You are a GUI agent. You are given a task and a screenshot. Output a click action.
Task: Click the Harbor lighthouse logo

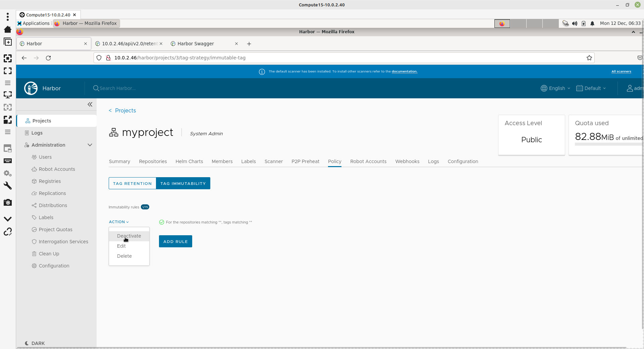pyautogui.click(x=31, y=88)
